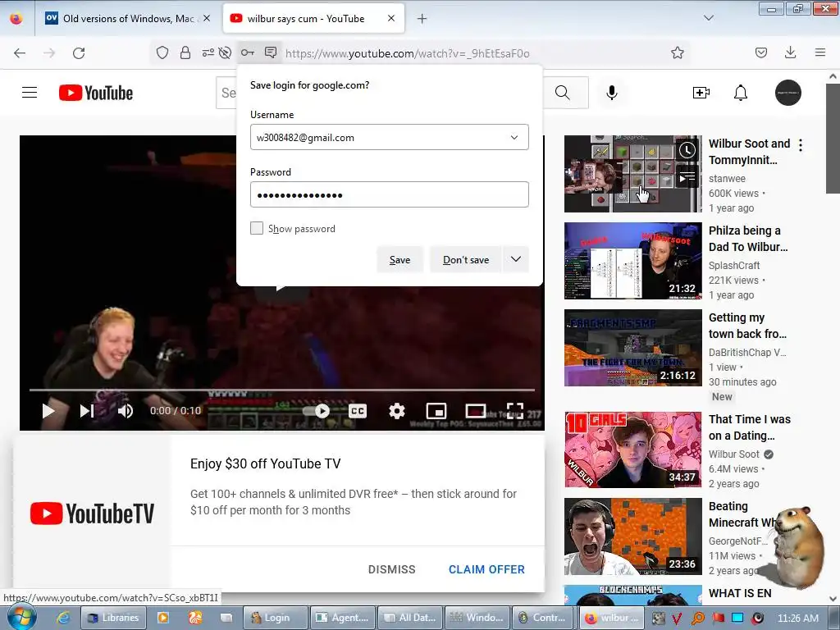
Task: Open the site security padlock icon
Action: [x=185, y=52]
